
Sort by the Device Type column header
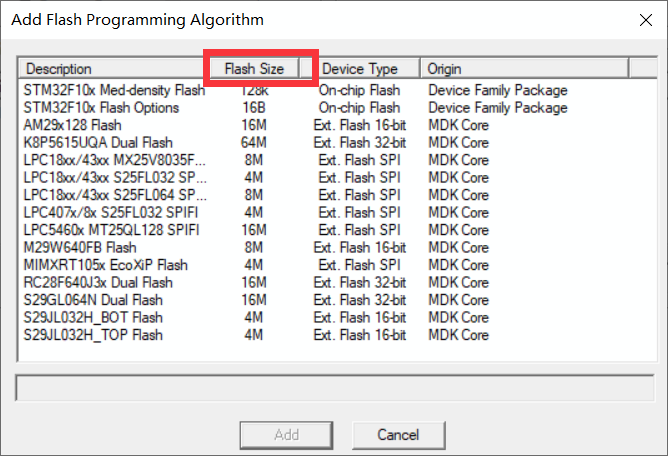click(360, 69)
